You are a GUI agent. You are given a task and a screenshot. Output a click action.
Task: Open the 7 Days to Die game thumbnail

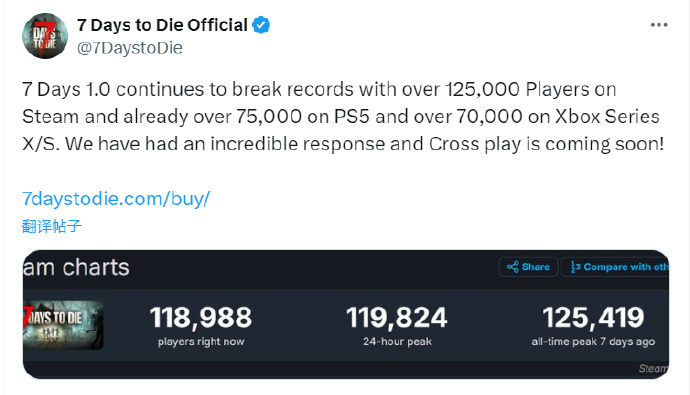pos(63,325)
